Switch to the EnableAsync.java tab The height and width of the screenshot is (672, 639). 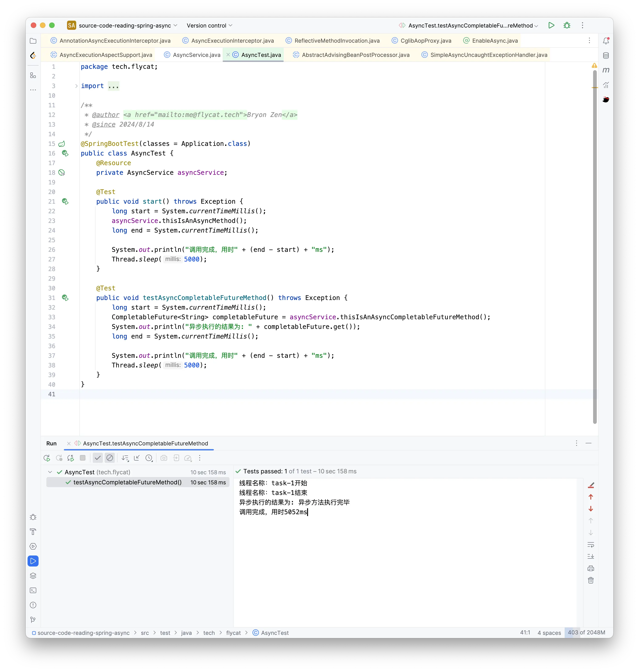[490, 41]
